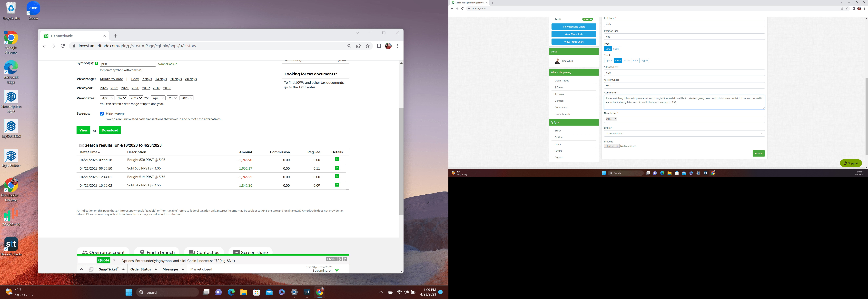Open details for Bought 638 PRST transaction
Viewport: 868px width, 299px height.
(337, 159)
